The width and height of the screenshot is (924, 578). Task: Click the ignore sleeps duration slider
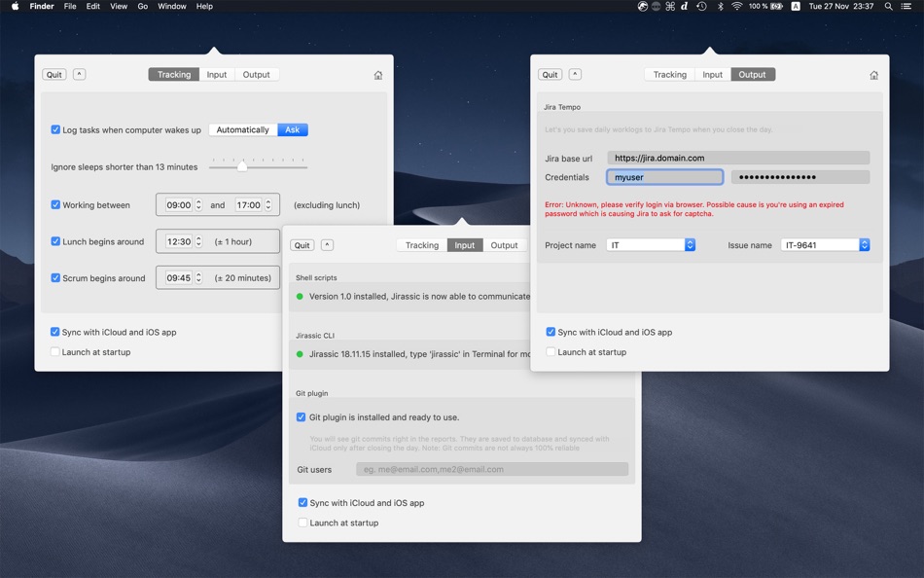[x=258, y=167]
